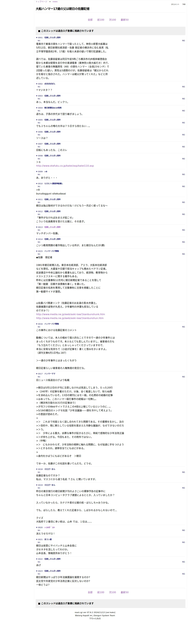
Task: Click 前100 link above the first post
Action: click(101, 20)
